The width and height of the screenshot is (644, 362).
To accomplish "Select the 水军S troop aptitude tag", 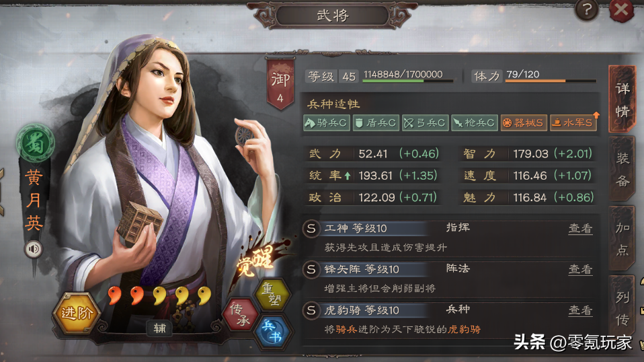I will pos(573,123).
